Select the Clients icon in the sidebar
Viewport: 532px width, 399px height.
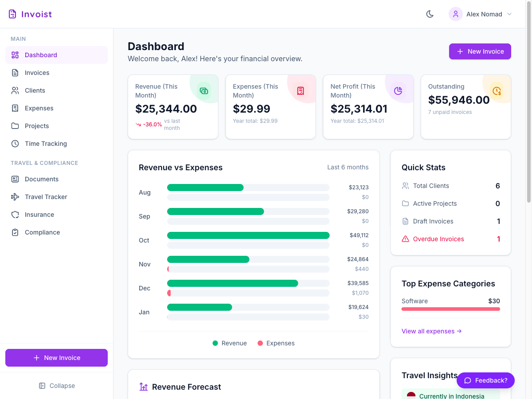tap(15, 90)
